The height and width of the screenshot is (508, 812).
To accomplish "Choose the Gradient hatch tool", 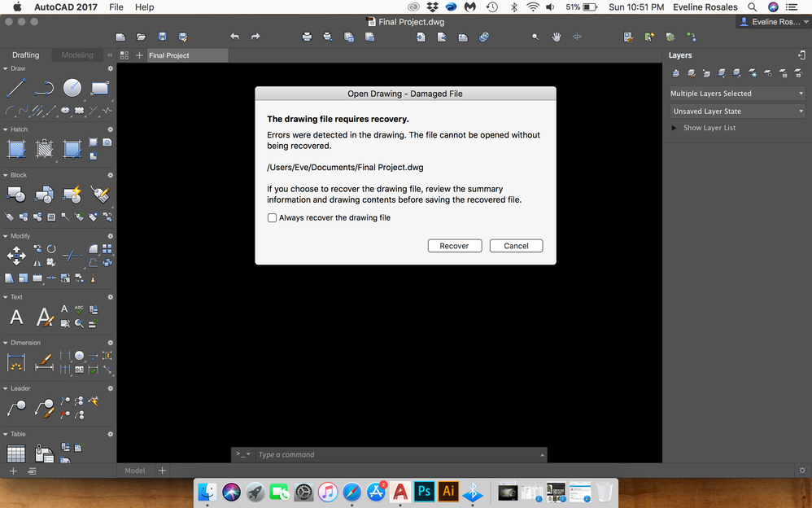I will click(x=72, y=149).
